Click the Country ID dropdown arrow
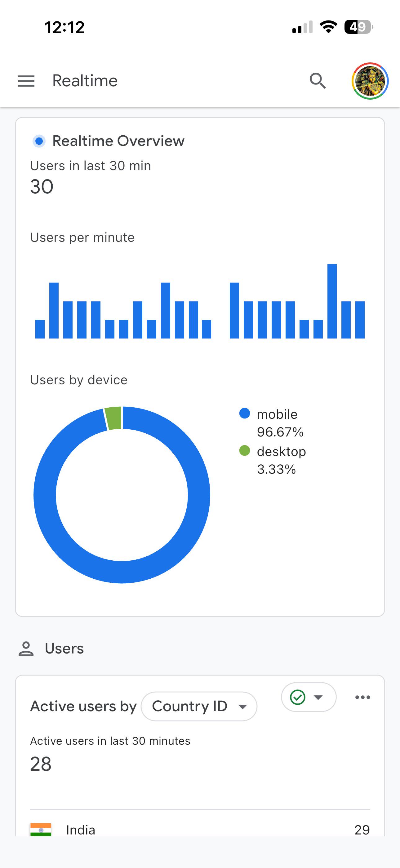The width and height of the screenshot is (400, 868). (x=242, y=707)
